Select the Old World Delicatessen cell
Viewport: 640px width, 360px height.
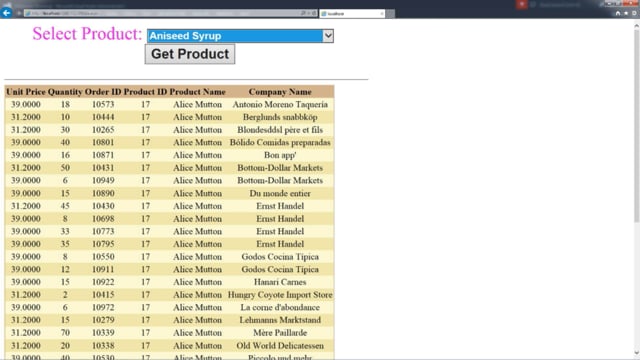pyautogui.click(x=280, y=346)
